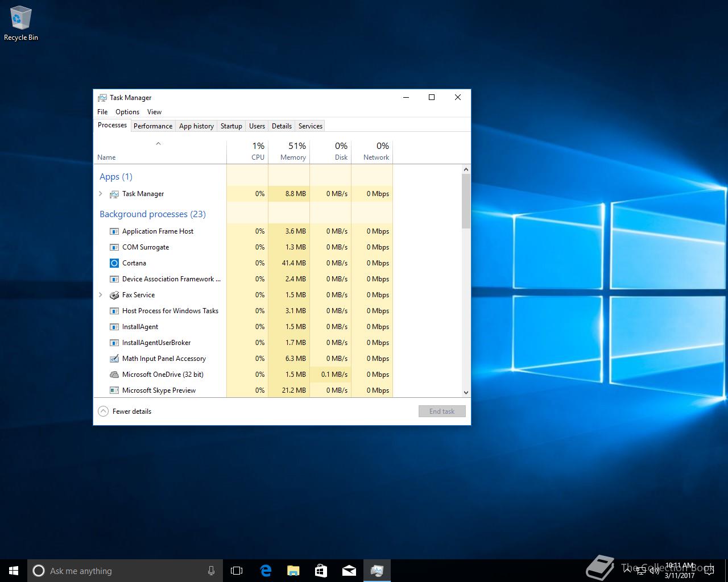Screen dimensions: 728x582
Task: Click the COM Surrogate process icon
Action: click(x=114, y=247)
